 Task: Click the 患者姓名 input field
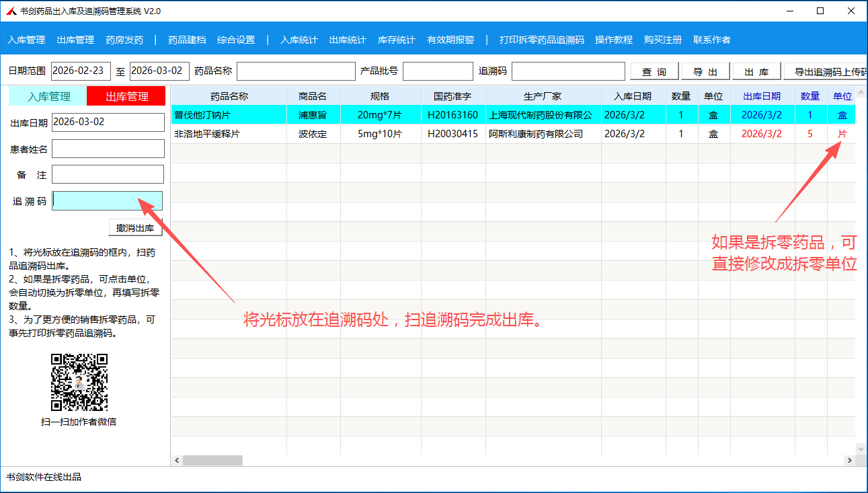point(108,149)
